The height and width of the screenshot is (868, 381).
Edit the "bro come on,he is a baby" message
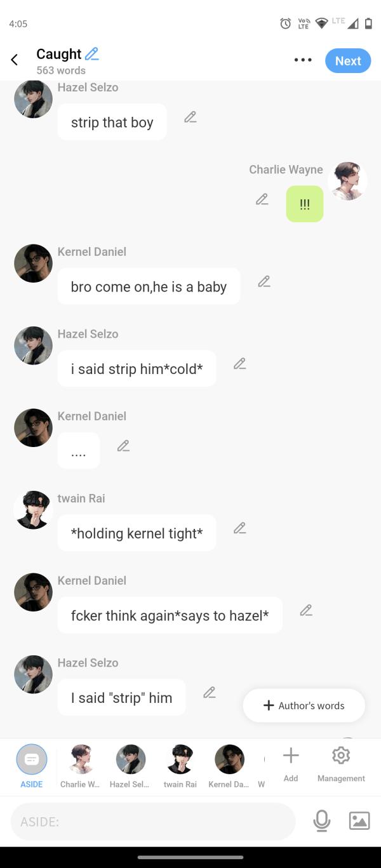coord(264,281)
